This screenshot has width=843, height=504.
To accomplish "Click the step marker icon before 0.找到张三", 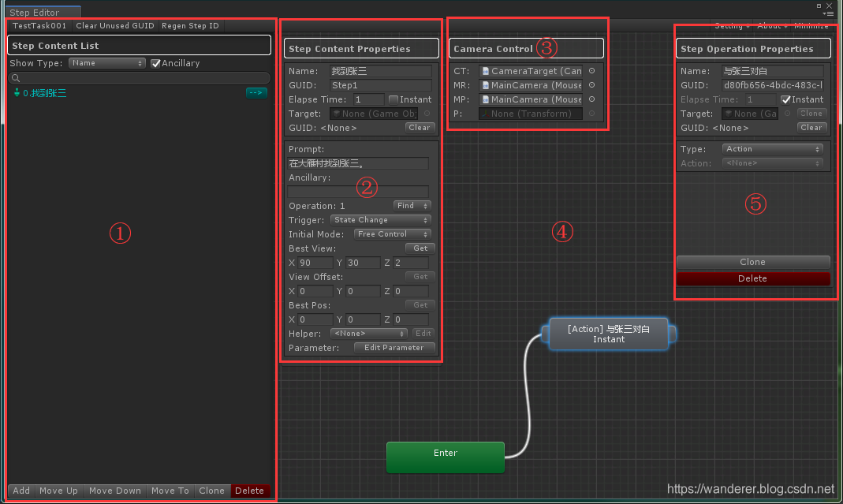I will tap(17, 92).
